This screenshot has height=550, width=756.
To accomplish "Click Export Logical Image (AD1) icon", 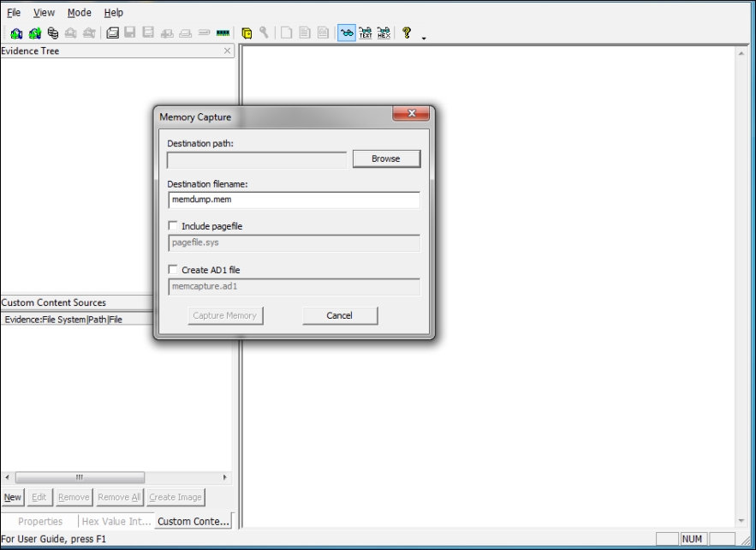I will 148,33.
